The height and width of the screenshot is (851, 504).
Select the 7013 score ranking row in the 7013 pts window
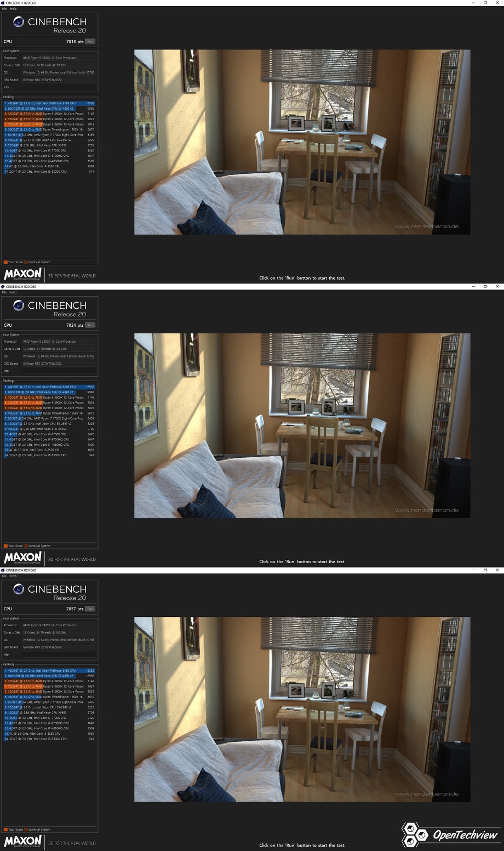tap(49, 124)
